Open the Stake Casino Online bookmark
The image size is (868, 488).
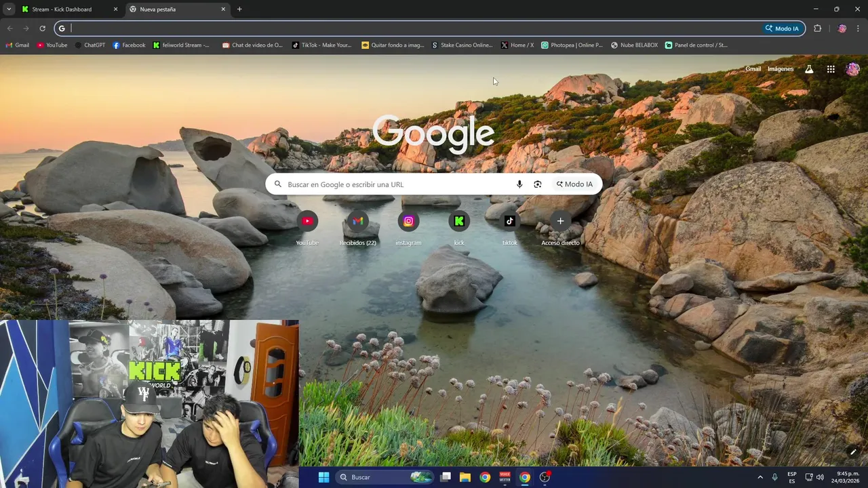pos(462,45)
